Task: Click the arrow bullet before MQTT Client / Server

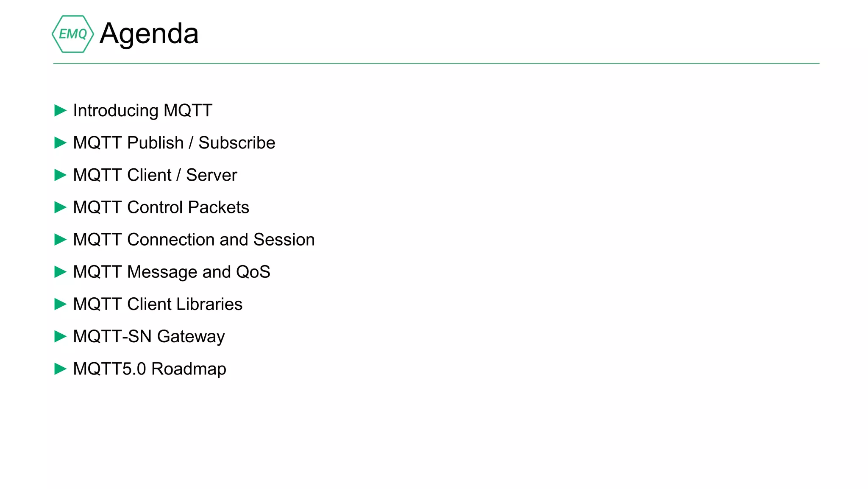Action: [x=60, y=175]
